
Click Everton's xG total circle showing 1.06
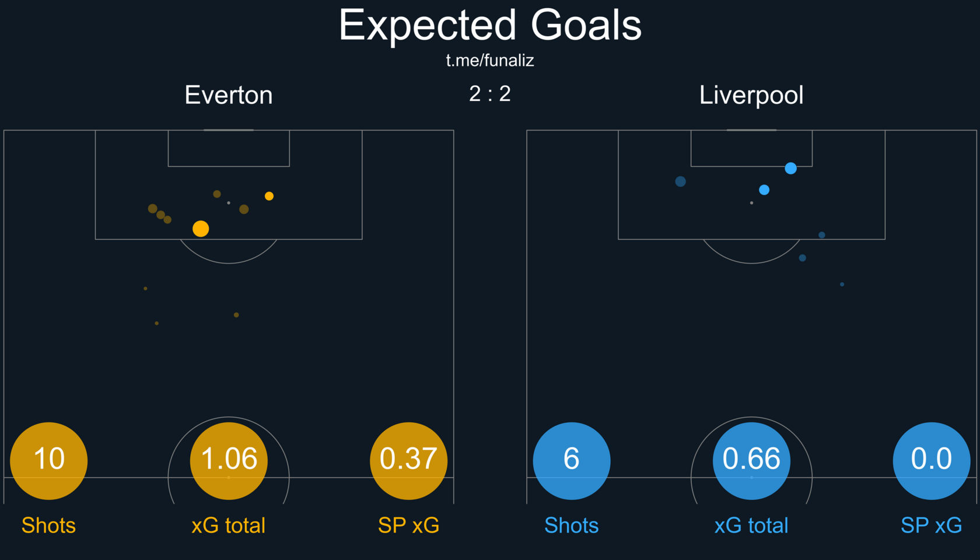point(229,461)
